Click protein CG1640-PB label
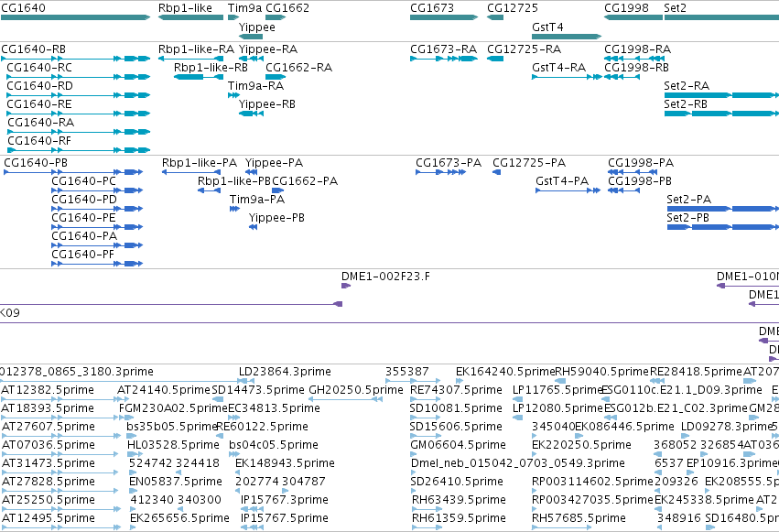The image size is (779, 532). point(36,163)
